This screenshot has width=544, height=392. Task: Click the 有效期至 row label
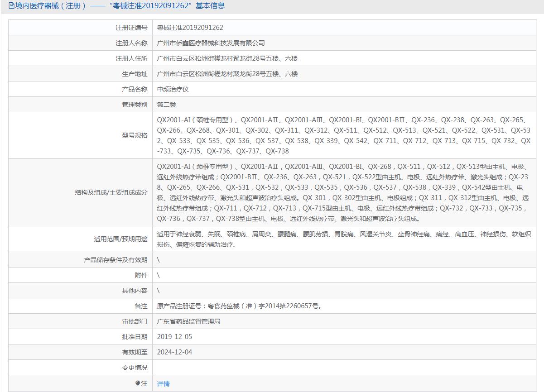pyautogui.click(x=135, y=352)
